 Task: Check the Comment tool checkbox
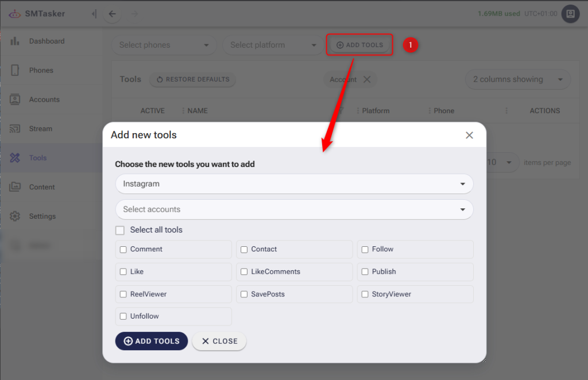123,249
